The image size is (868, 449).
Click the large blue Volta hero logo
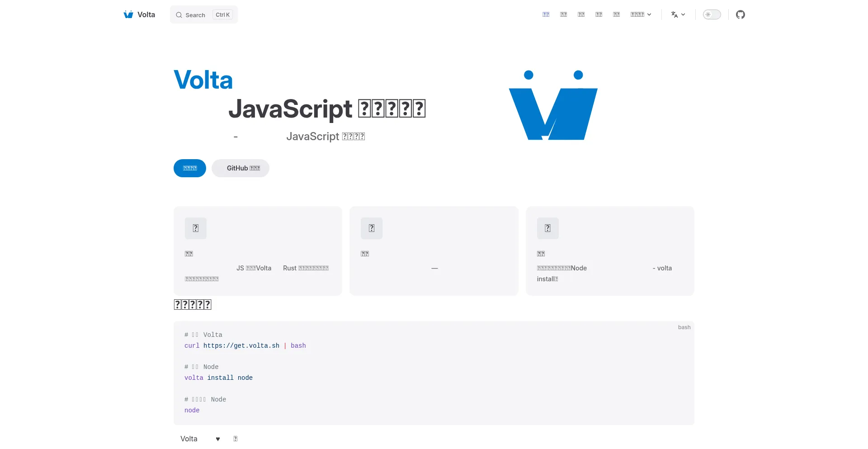(553, 106)
